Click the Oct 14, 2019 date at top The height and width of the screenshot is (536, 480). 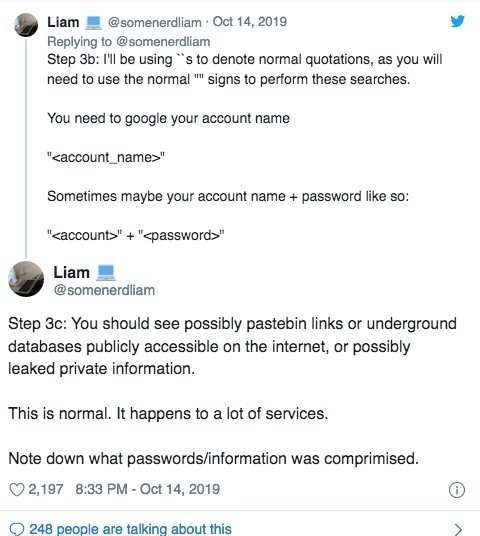click(x=250, y=22)
